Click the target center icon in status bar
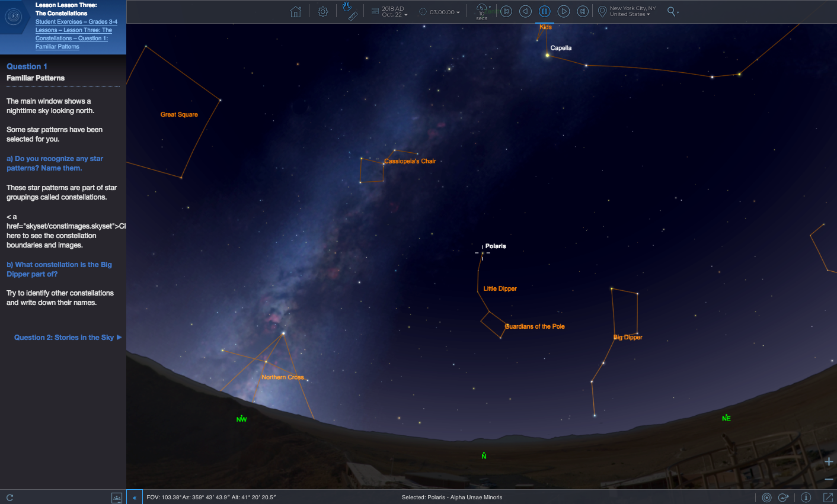Viewport: 837px width, 504px height. pos(766,497)
